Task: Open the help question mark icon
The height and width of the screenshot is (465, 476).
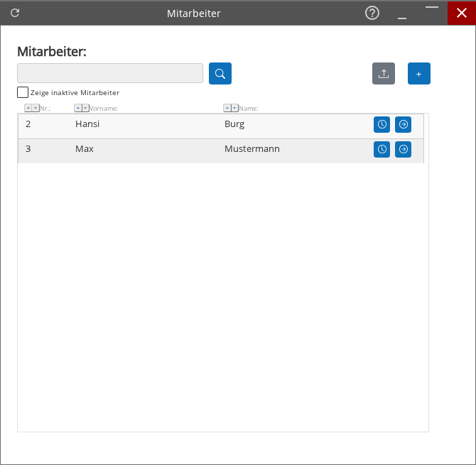Action: tap(372, 13)
